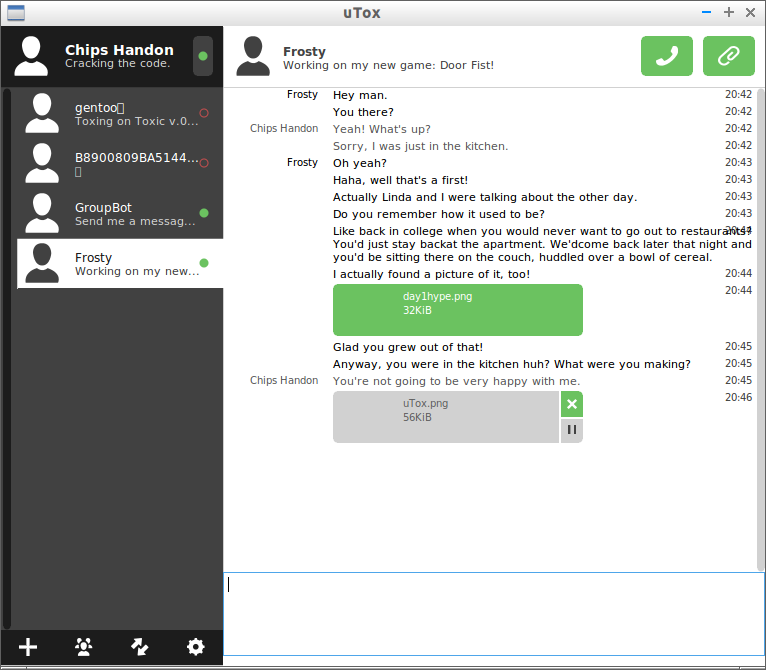The image size is (766, 670).
Task: Click 'Sorry, I was just in the kitchen.'
Action: coord(421,146)
